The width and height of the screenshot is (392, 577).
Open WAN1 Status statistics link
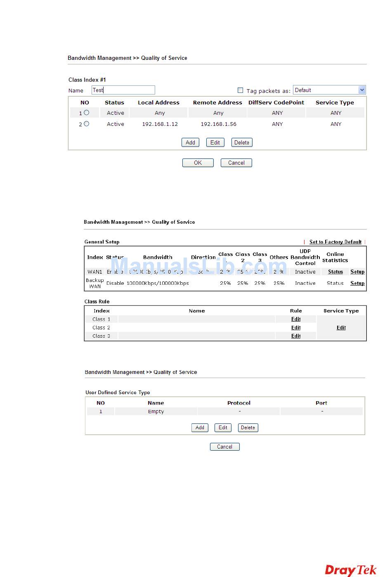(x=335, y=272)
